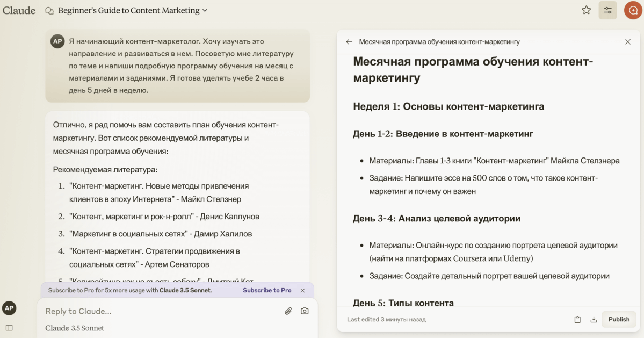The height and width of the screenshot is (338, 644).
Task: Capture screenshot with camera icon
Action: tap(305, 311)
